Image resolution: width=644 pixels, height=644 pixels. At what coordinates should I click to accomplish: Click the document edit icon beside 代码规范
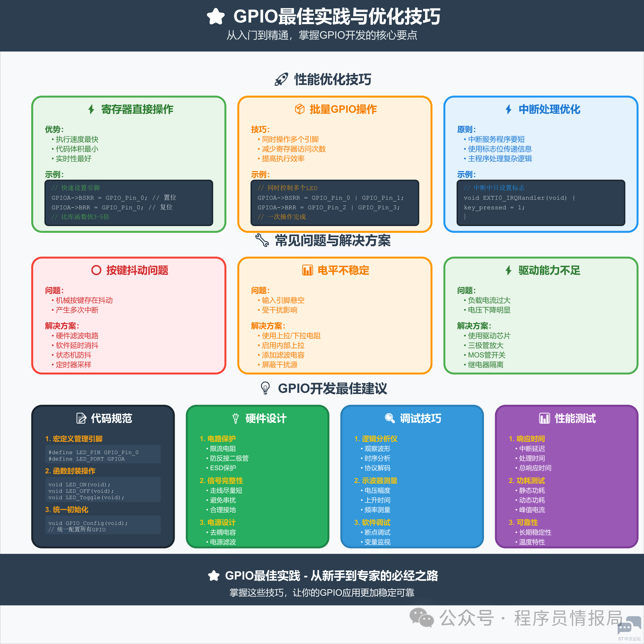coord(81,418)
